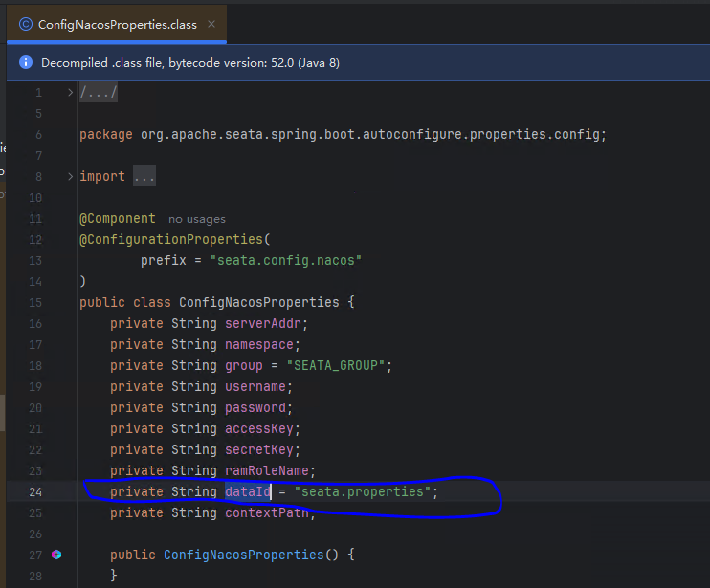Click line number 24 in the gutter
710x588 pixels.
tap(35, 491)
